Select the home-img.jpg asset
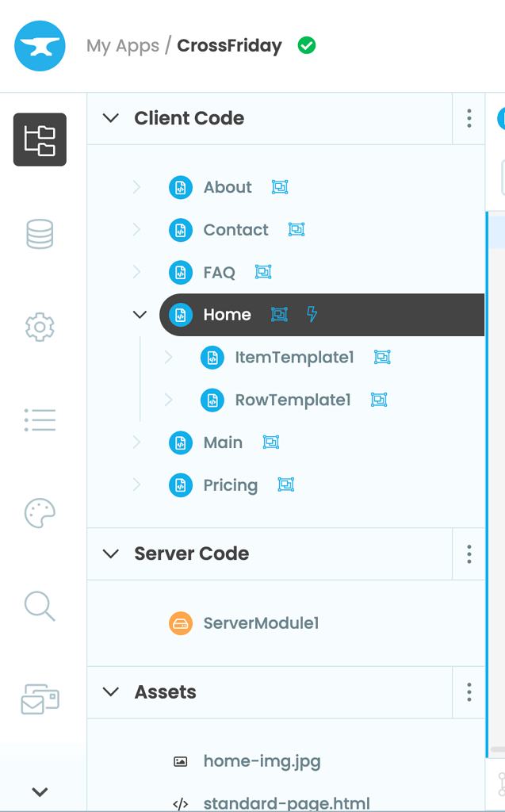This screenshot has height=812, width=505. (x=262, y=760)
